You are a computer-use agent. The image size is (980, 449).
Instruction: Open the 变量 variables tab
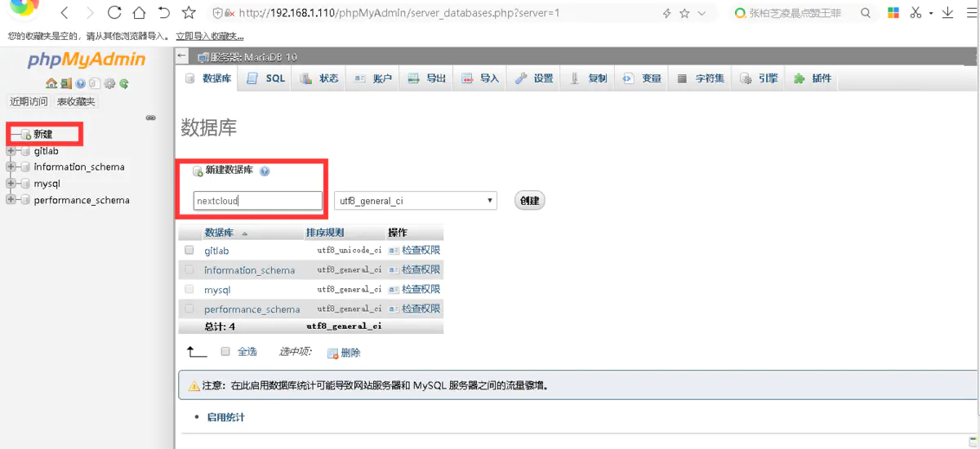pos(642,78)
